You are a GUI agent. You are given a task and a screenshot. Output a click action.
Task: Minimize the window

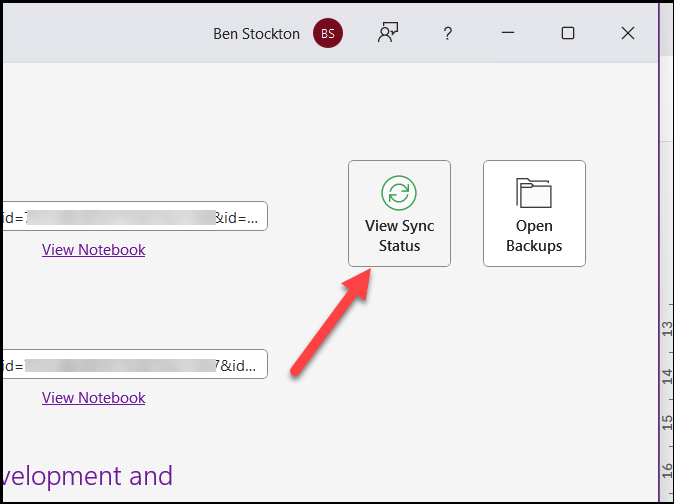pyautogui.click(x=508, y=33)
